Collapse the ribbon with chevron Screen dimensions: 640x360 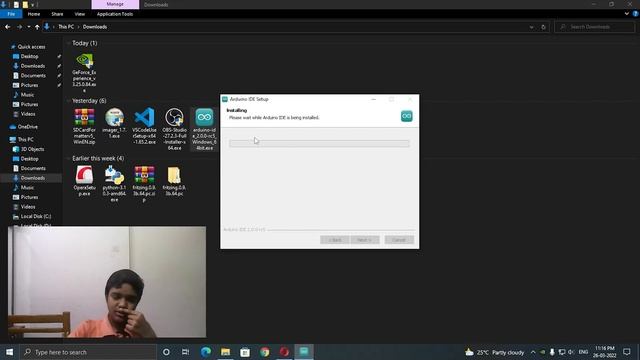pyautogui.click(x=627, y=14)
